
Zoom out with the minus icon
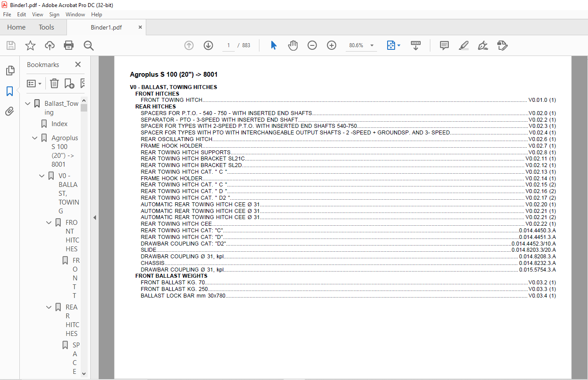click(312, 45)
